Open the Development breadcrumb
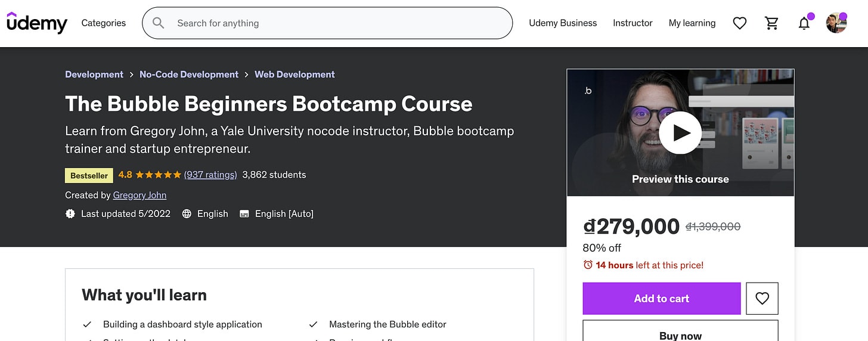Screen dimensions: 868x341 94,75
